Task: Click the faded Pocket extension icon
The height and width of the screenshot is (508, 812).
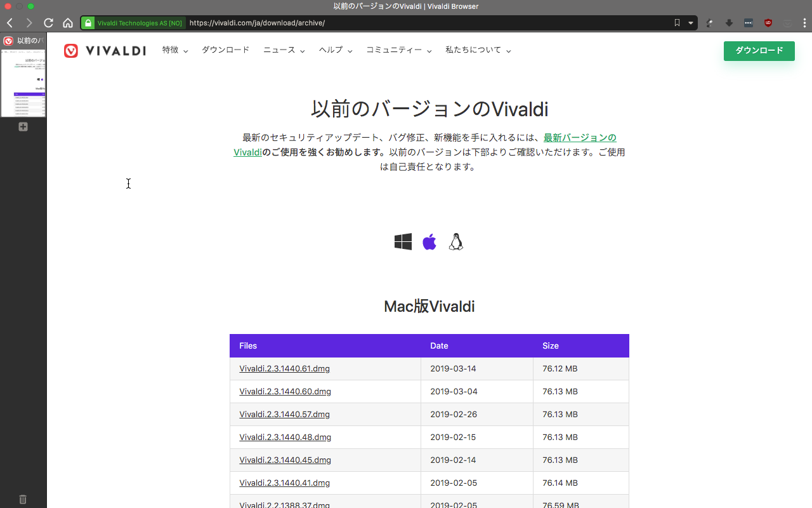Action: [x=787, y=23]
